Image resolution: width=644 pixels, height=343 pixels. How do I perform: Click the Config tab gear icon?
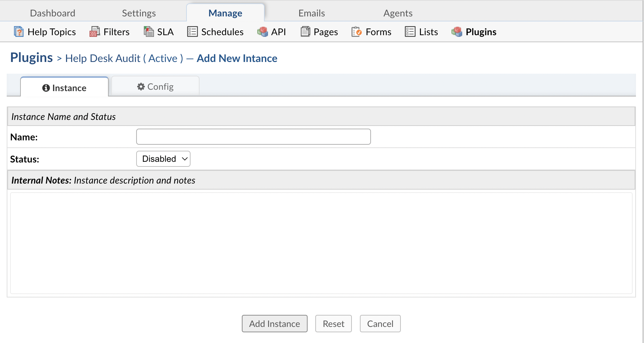click(x=141, y=86)
